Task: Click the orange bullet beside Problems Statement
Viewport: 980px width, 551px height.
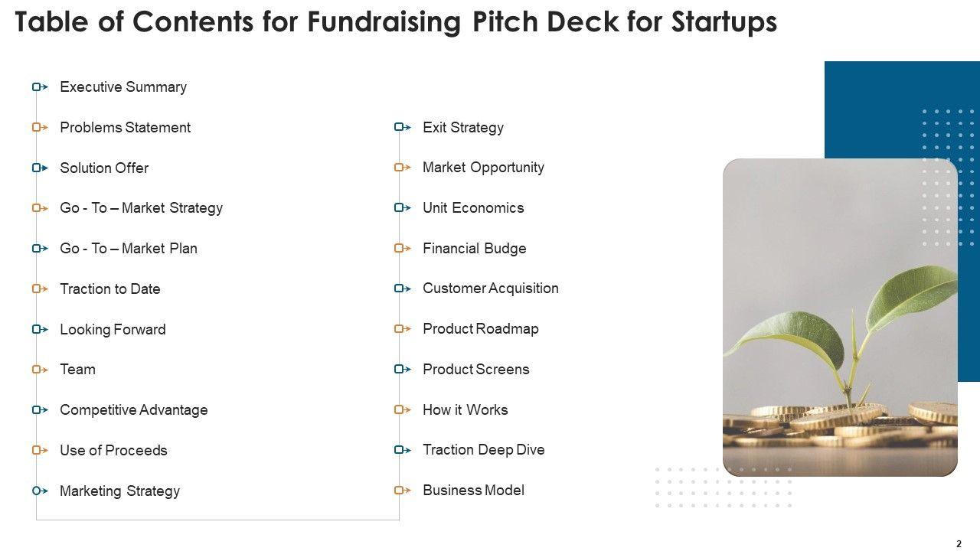Action: pyautogui.click(x=40, y=128)
